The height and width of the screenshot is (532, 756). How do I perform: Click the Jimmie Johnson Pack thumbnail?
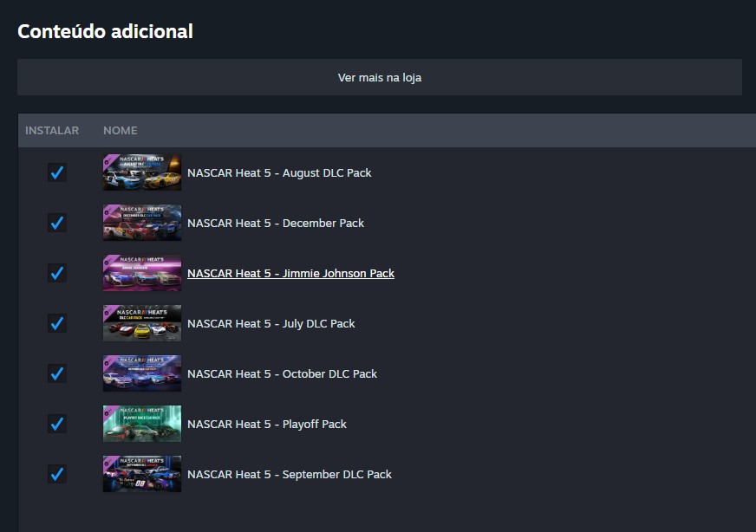(142, 273)
